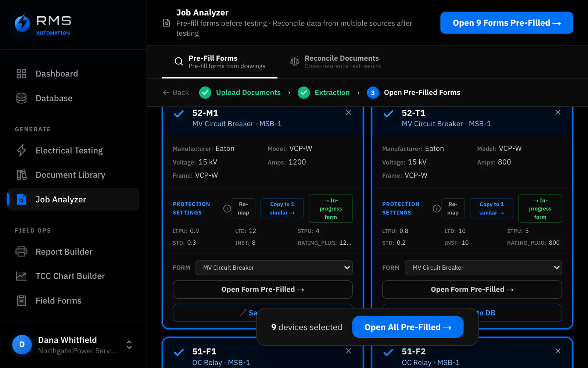
Task: Click the Job Analyzer document-search icon
Action: point(21,199)
